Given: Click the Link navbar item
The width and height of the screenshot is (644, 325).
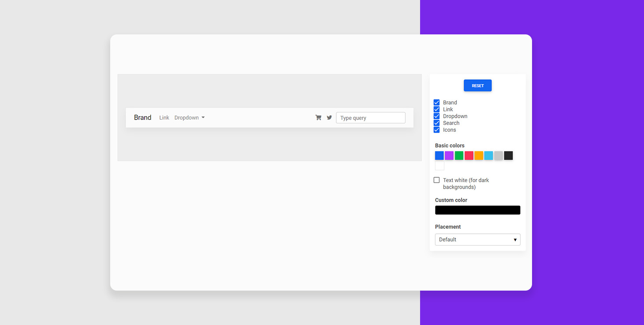Looking at the screenshot, I should tap(164, 118).
